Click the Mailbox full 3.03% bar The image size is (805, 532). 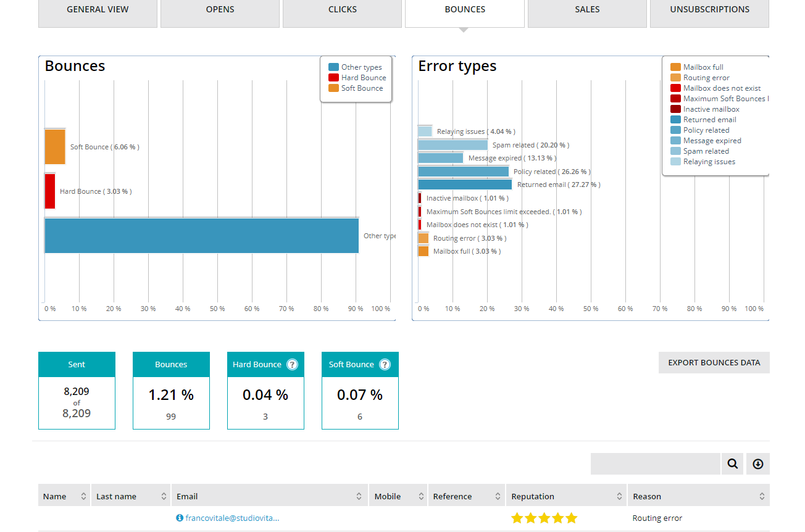(x=423, y=251)
